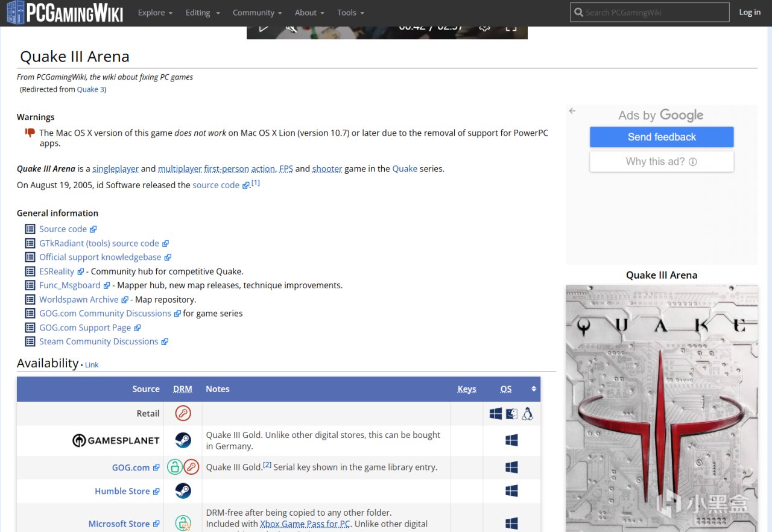This screenshot has height=532, width=772.
Task: Click the key DRM icon in the Retail row
Action: tap(183, 413)
